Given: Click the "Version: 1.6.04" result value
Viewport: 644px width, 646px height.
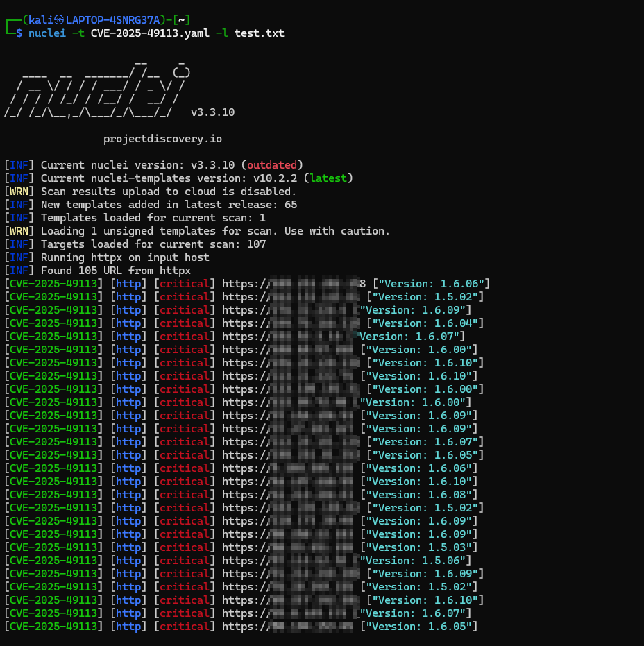Looking at the screenshot, I should (x=425, y=323).
